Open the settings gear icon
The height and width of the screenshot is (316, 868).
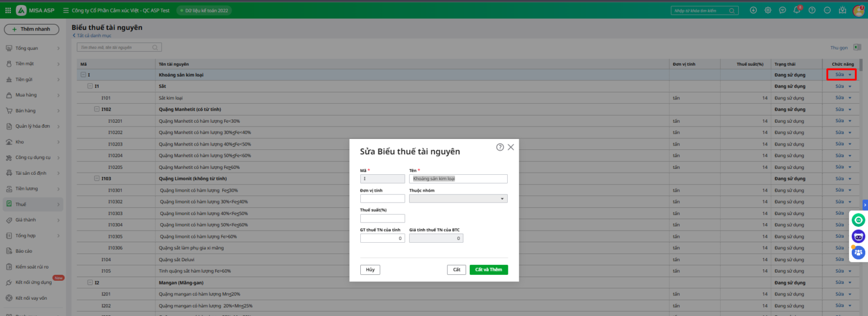click(768, 10)
